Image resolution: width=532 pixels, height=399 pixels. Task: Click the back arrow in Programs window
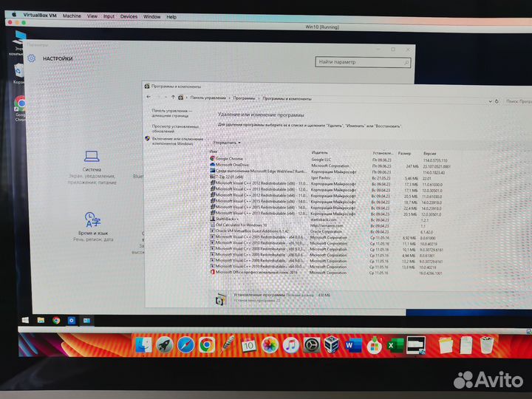(149, 97)
